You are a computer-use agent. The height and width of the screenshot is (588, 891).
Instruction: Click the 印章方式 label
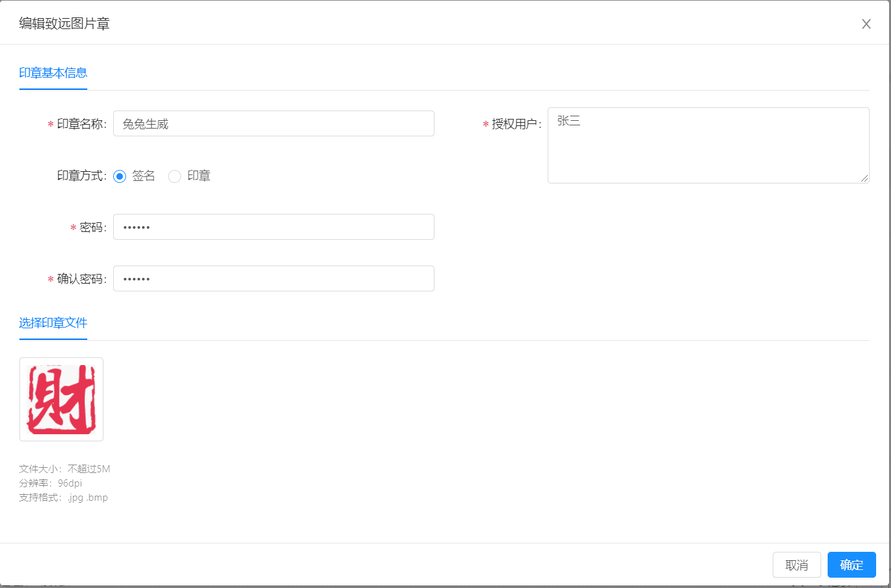[x=81, y=176]
